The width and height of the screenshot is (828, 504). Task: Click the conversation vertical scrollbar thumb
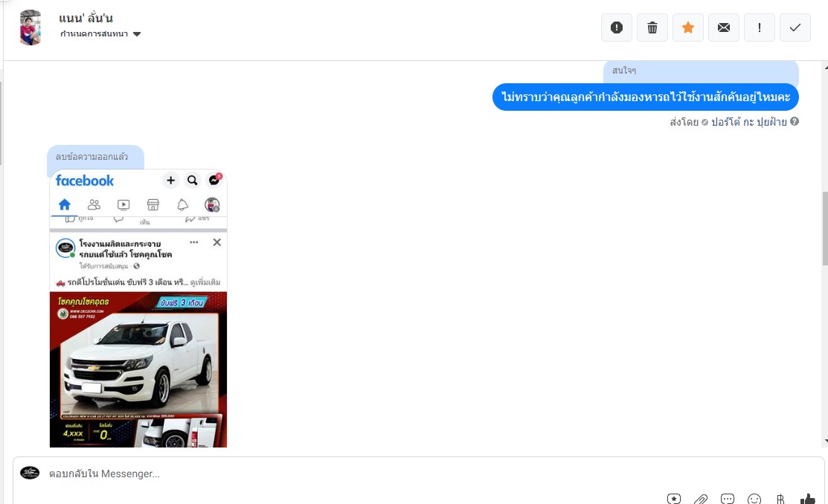[825, 228]
